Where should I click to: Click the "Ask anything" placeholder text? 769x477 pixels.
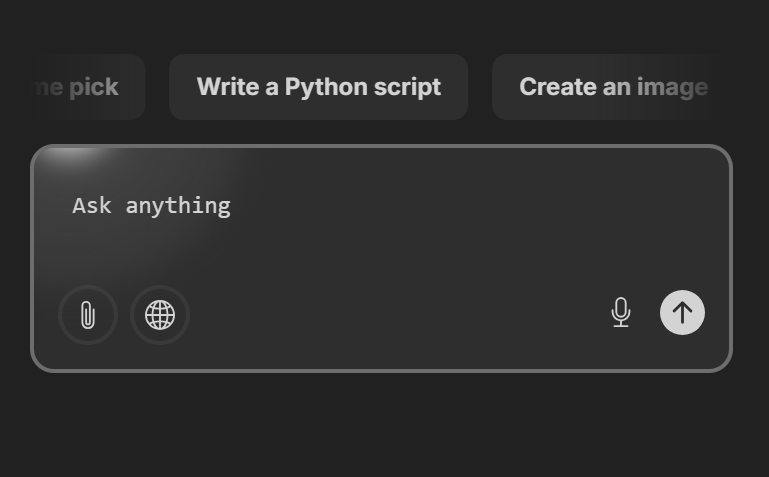[x=152, y=205]
